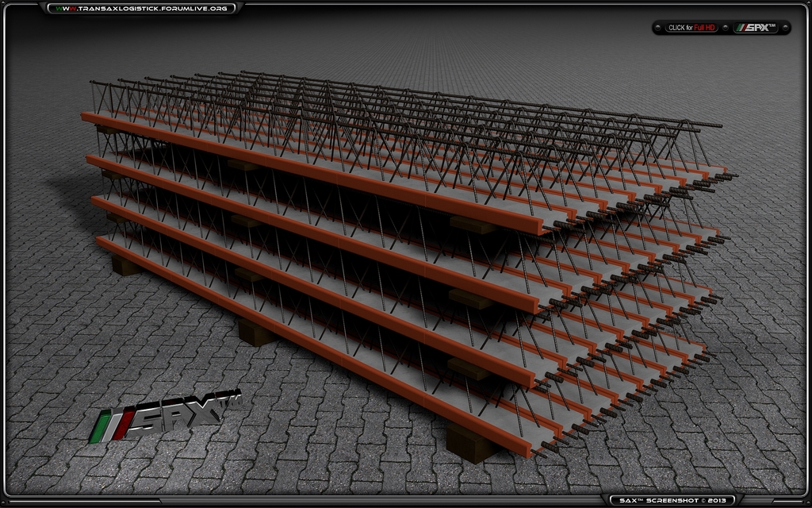Click the SAX logo badge in top-right panel

(756, 28)
